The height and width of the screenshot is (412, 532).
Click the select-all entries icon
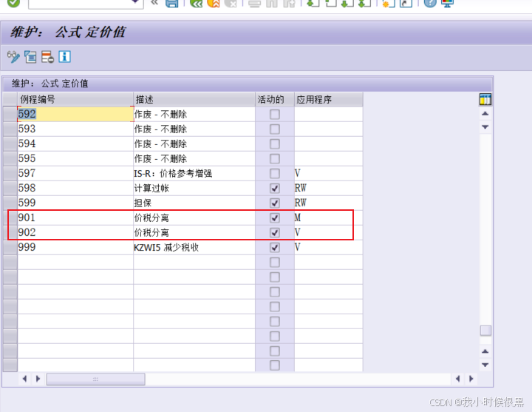[x=30, y=57]
